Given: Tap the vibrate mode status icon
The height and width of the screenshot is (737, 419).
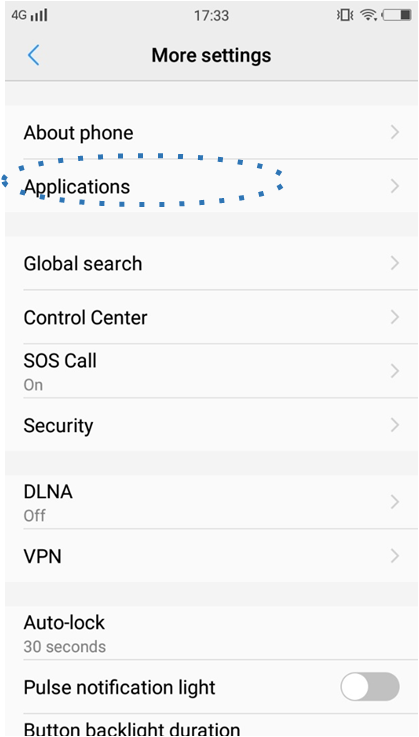Looking at the screenshot, I should click(345, 15).
